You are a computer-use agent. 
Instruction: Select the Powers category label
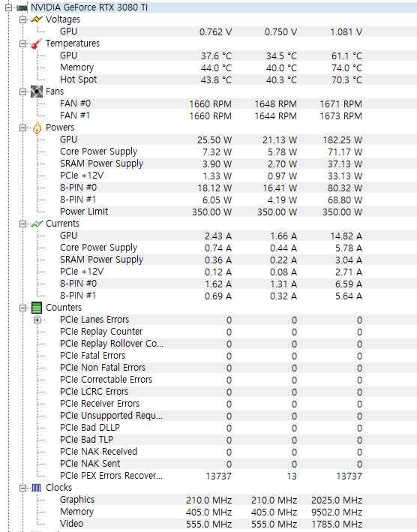60,128
